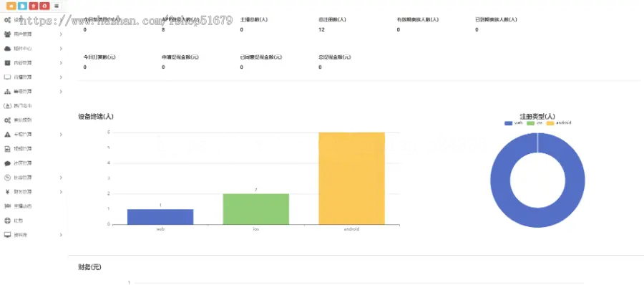Click the image file icon in sidebar

7,148
